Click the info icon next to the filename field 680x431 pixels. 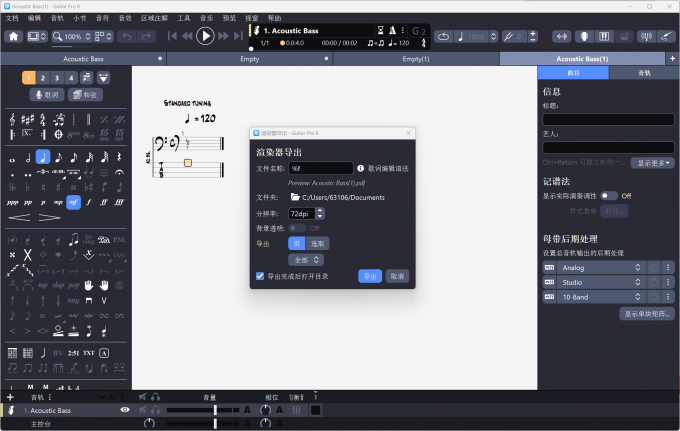click(361, 169)
